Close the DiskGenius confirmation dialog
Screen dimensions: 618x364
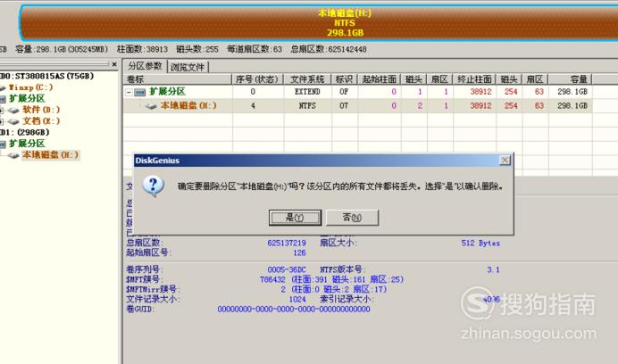[x=505, y=160]
